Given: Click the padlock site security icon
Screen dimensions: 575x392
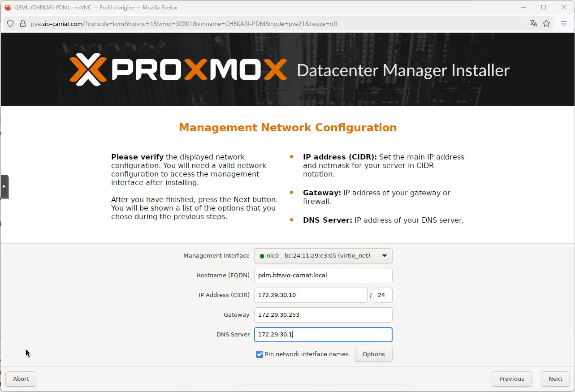Looking at the screenshot, I should tap(22, 24).
